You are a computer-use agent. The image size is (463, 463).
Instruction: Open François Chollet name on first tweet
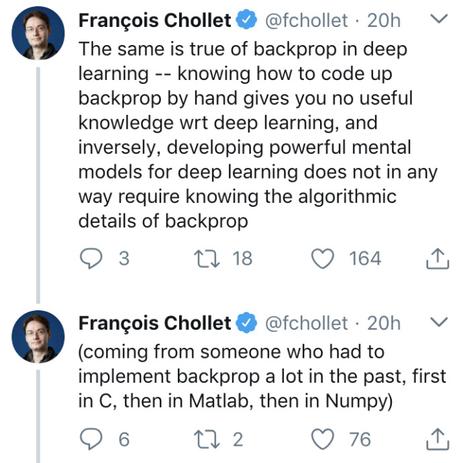[x=155, y=21]
